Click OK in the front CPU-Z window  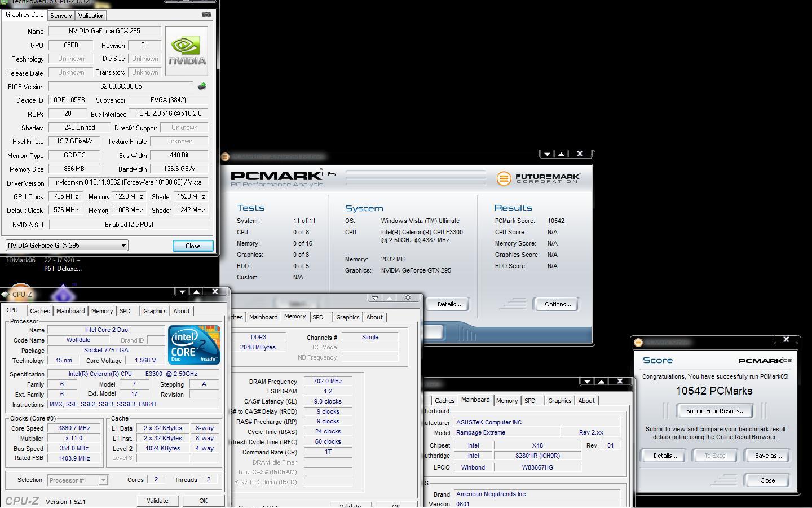[x=203, y=501]
